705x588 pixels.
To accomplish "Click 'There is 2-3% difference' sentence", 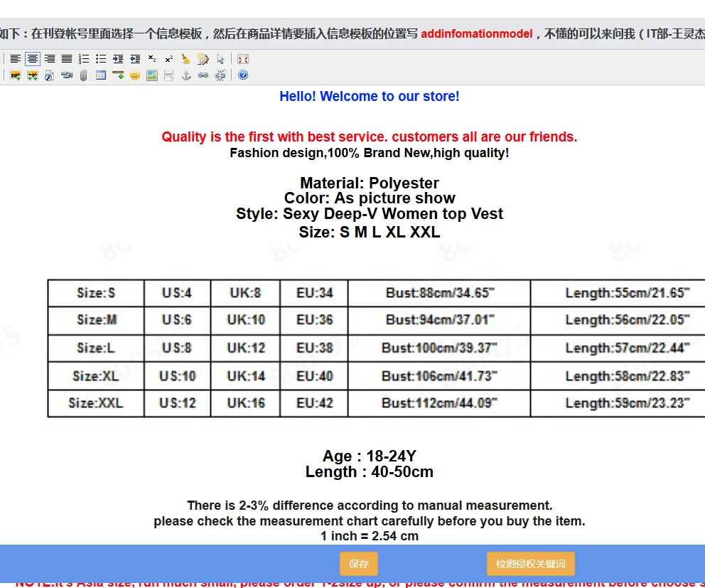I will 370,506.
